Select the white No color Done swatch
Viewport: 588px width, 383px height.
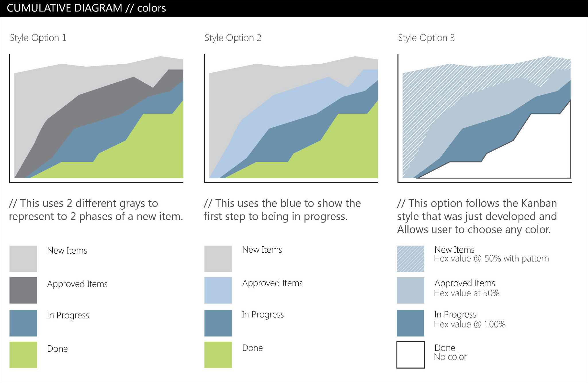coord(410,355)
